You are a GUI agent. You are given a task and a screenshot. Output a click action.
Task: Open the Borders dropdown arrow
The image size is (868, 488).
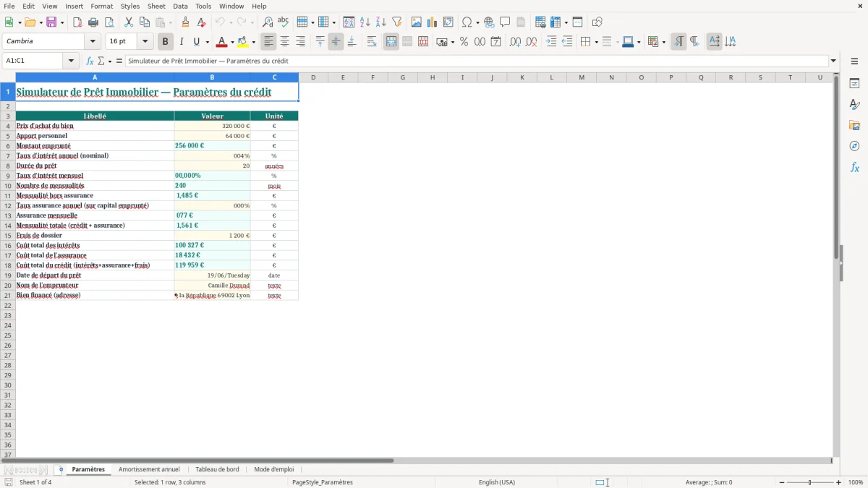tap(596, 42)
